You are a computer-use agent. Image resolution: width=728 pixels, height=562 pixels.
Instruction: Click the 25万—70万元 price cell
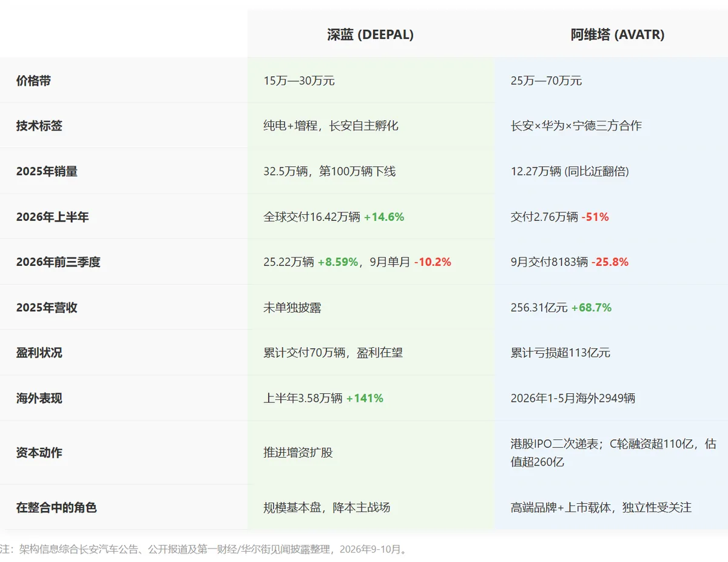[x=611, y=81]
